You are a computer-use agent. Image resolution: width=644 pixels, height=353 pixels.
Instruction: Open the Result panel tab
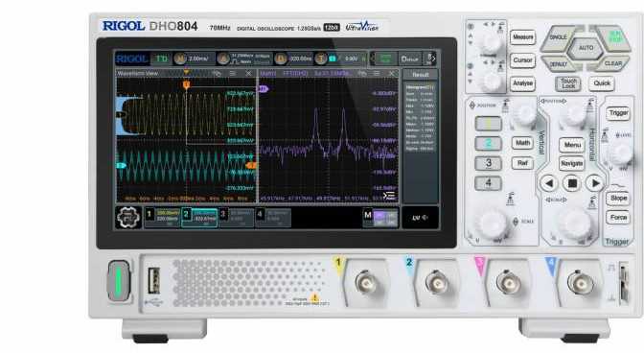click(420, 75)
